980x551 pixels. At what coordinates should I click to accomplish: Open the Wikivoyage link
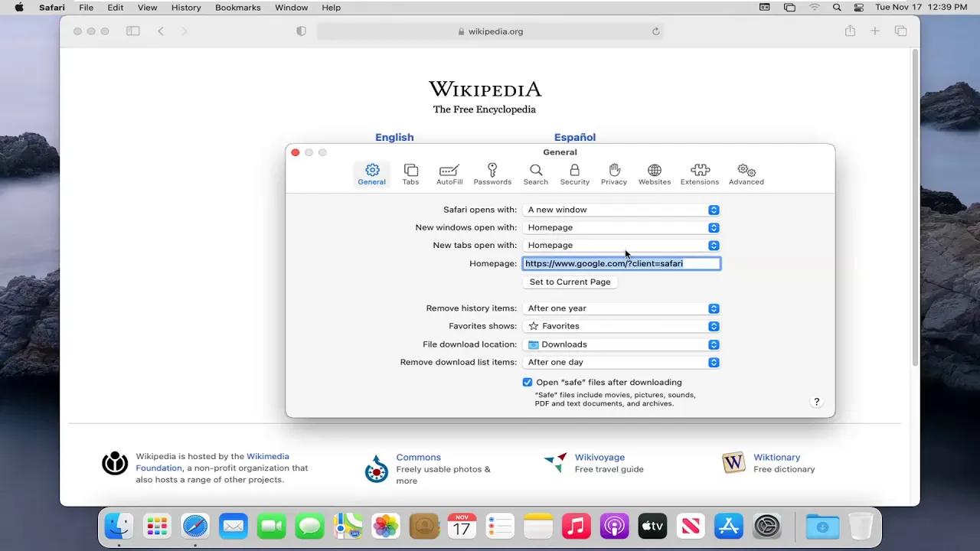pyautogui.click(x=599, y=457)
